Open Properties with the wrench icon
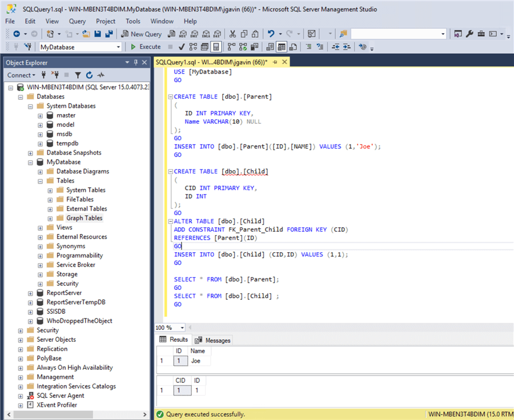Screen dimensions: 514x420 pyautogui.click(x=469, y=34)
